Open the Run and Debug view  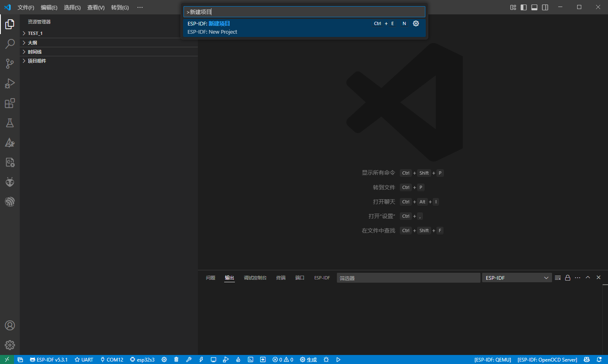(10, 83)
